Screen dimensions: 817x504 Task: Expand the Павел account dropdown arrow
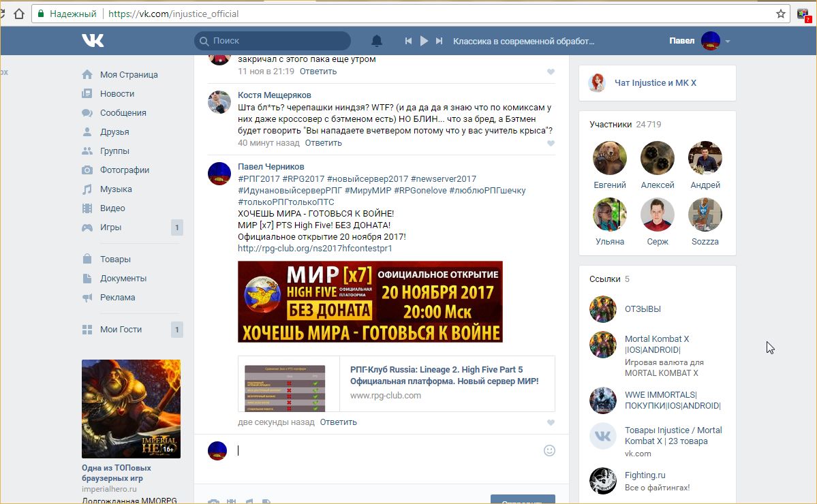point(728,41)
